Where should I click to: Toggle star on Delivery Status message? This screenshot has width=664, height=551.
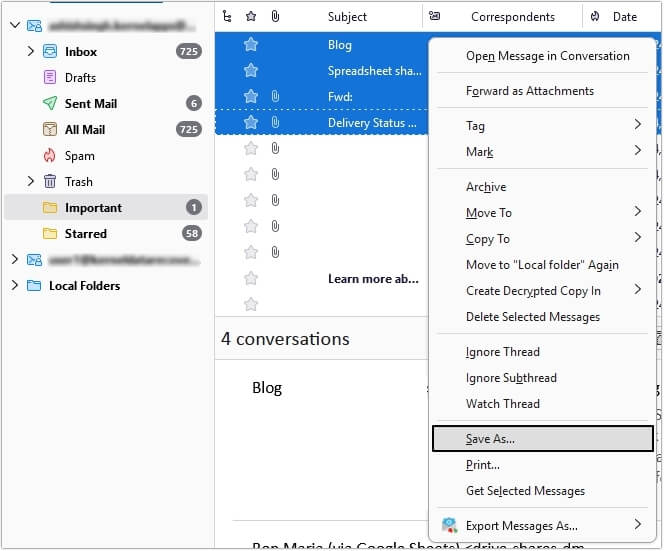point(251,122)
